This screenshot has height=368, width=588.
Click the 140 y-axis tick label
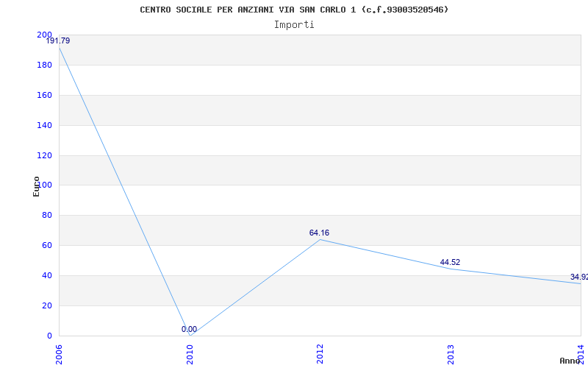click(x=44, y=125)
